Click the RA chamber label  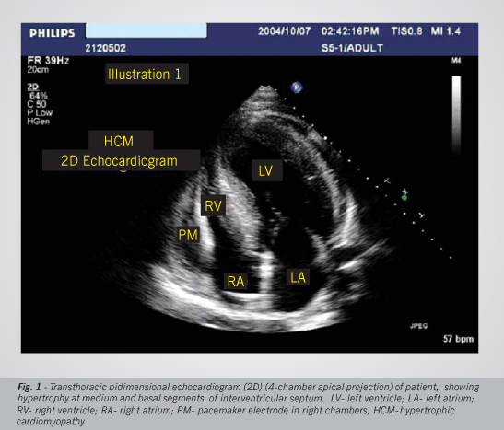click(236, 282)
